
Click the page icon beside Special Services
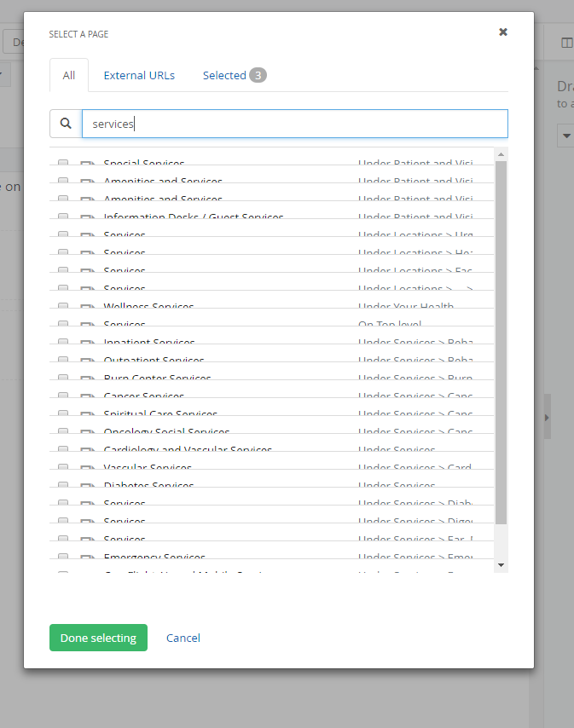click(x=87, y=164)
